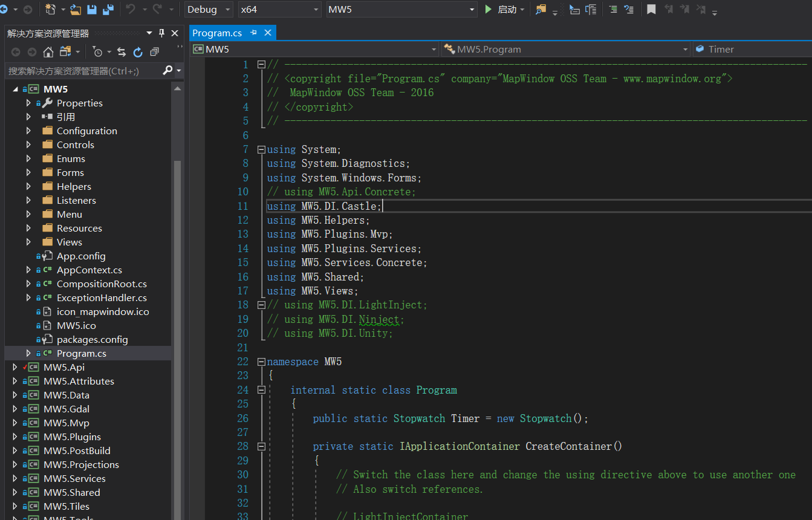Viewport: 812px width, 520px height.
Task: Open the Timer member navigation dropdown
Action: coord(752,50)
